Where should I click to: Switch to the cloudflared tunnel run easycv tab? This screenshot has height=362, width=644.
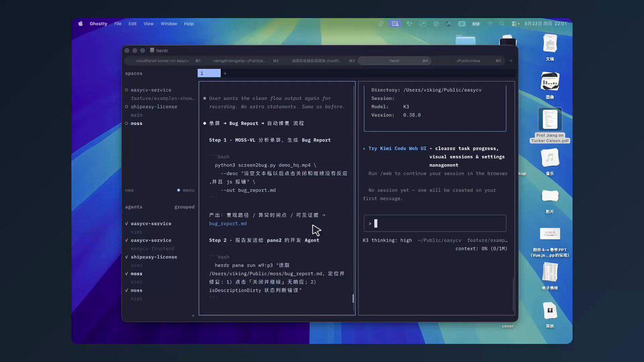click(x=163, y=61)
